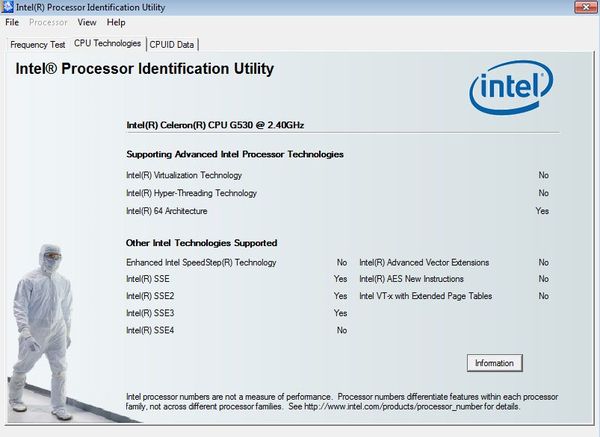
Task: Click Intel VT-x with Extended Page Tables label
Action: 426,296
